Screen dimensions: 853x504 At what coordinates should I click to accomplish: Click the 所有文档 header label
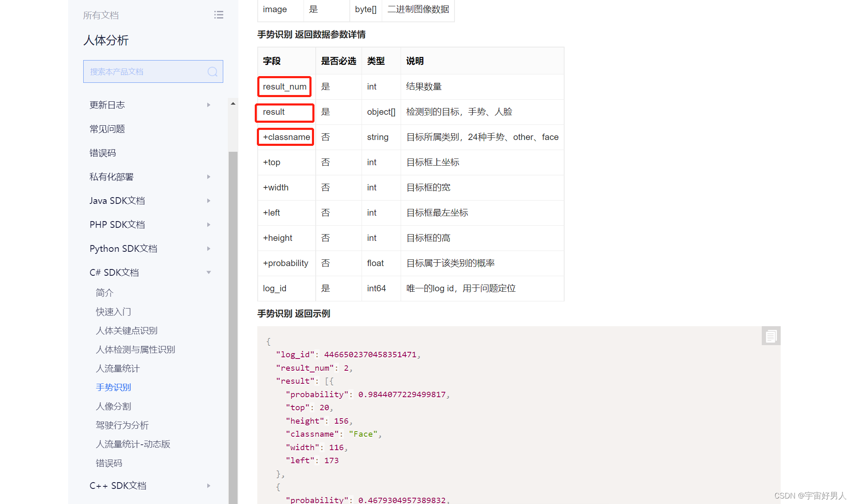(101, 15)
